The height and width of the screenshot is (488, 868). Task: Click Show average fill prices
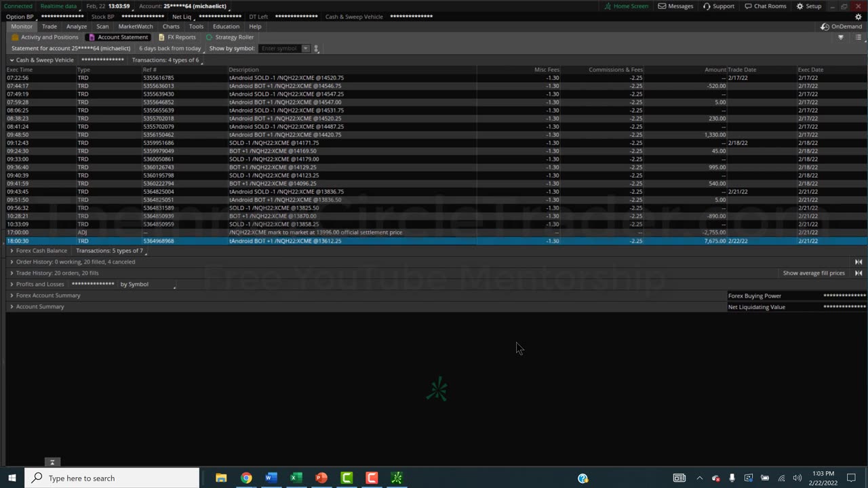pyautogui.click(x=814, y=273)
